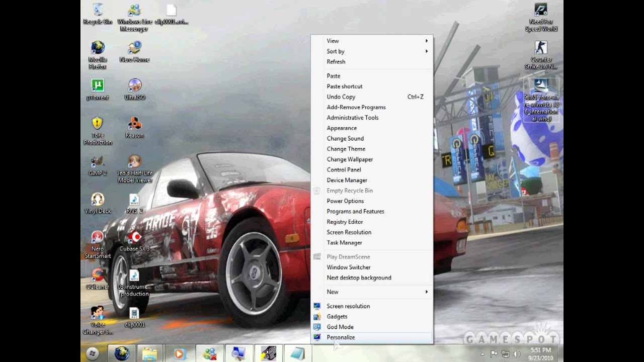Open the Action Center flag tray icon
The height and width of the screenshot is (362, 644).
(x=494, y=354)
